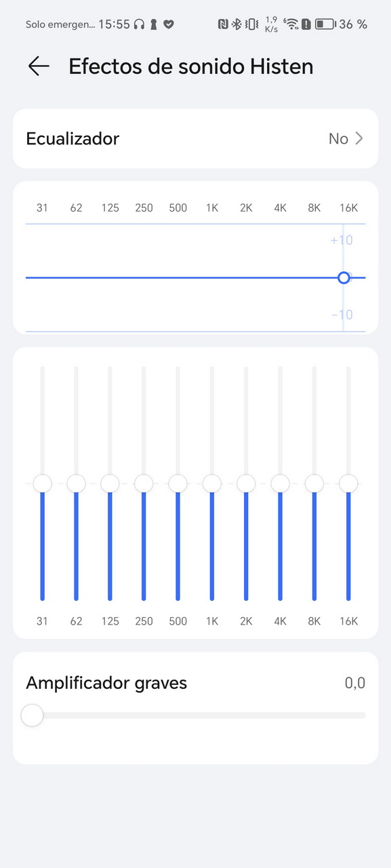391x868 pixels.
Task: Tap the battery icon in status bar
Action: click(x=325, y=24)
